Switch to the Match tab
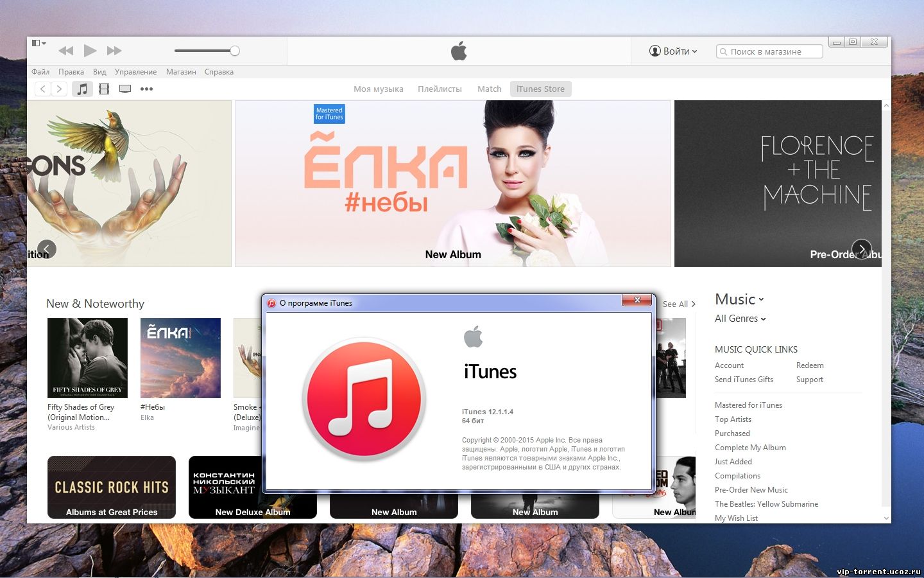 [x=489, y=89]
